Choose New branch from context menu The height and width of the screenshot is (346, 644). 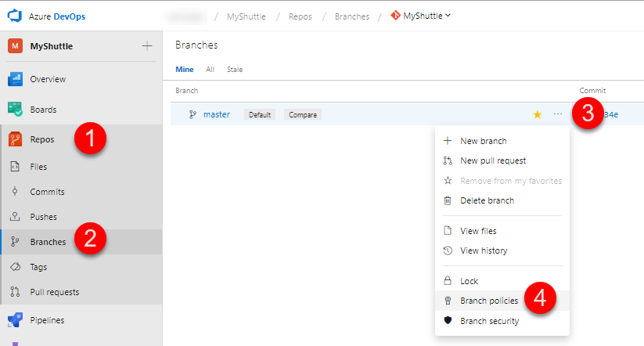(502, 141)
